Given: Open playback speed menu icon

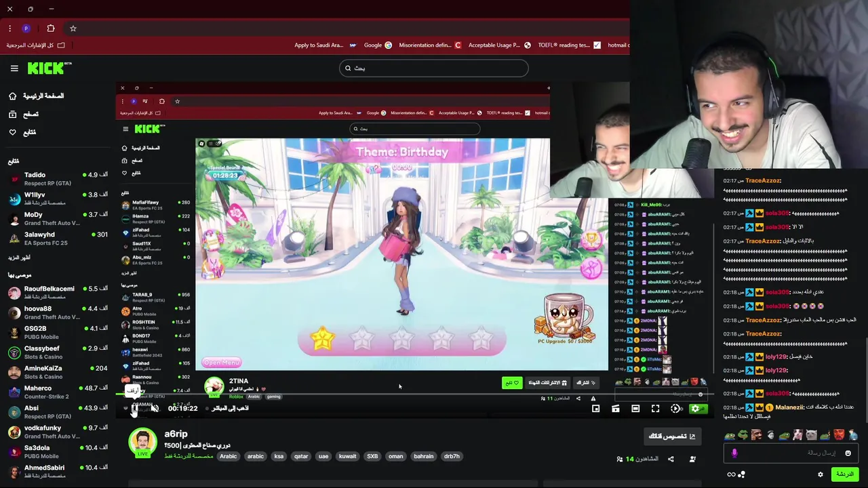Looking at the screenshot, I should (x=675, y=409).
